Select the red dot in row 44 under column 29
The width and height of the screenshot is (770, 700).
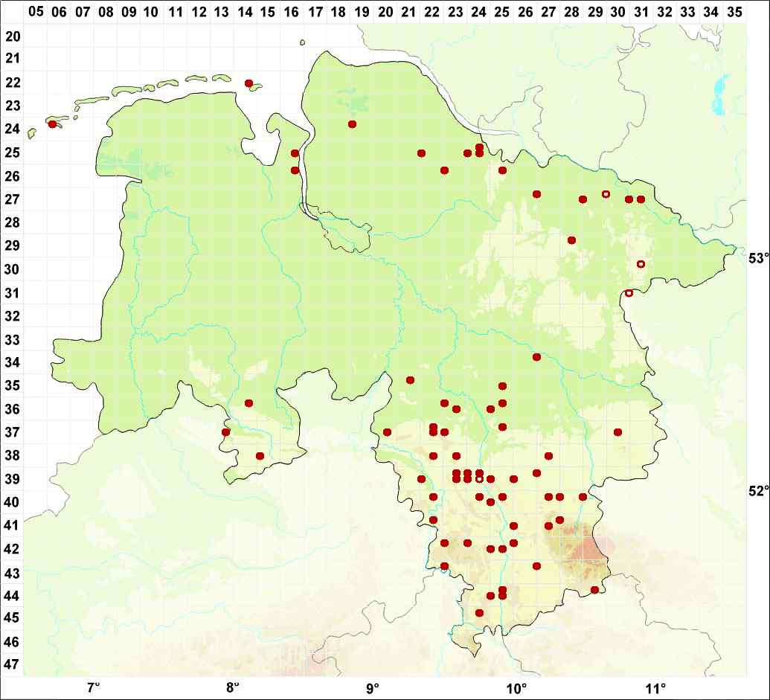click(x=594, y=590)
